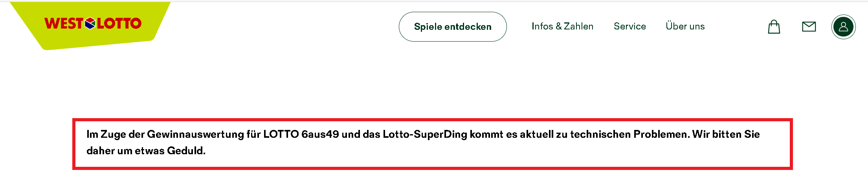Open the user account profile icon
This screenshot has height=188, width=868.
[843, 27]
